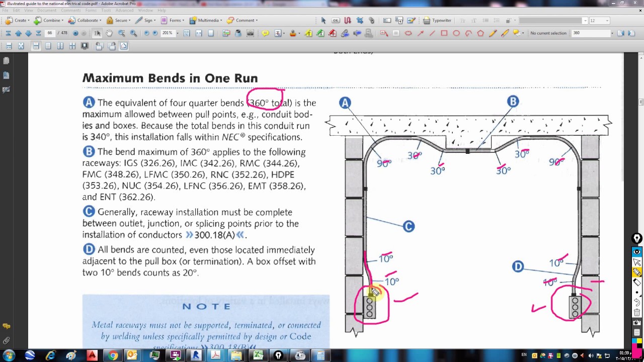This screenshot has height=362, width=644.
Task: Open the Help menu
Action: (x=162, y=11)
